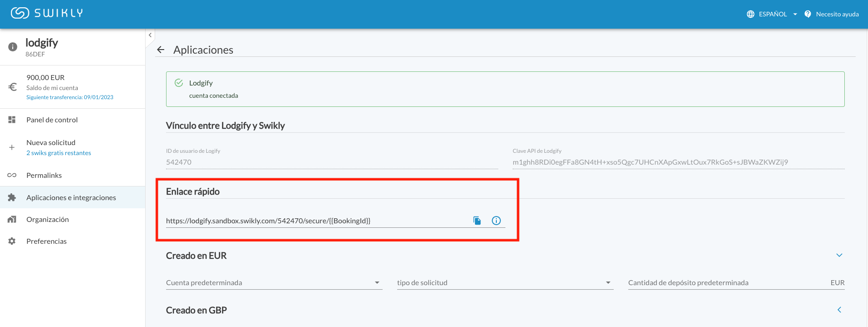
Task: Open the Español language dropdown
Action: 777,14
